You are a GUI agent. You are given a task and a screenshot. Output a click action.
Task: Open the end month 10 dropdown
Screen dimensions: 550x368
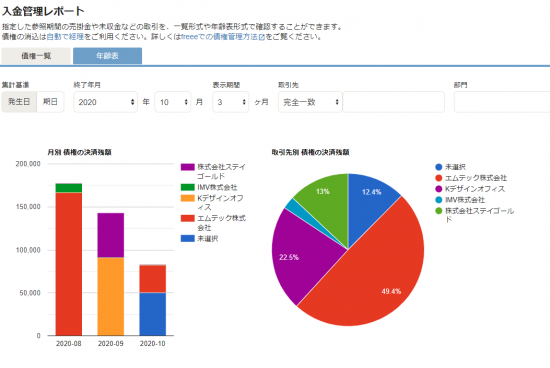[x=173, y=102]
